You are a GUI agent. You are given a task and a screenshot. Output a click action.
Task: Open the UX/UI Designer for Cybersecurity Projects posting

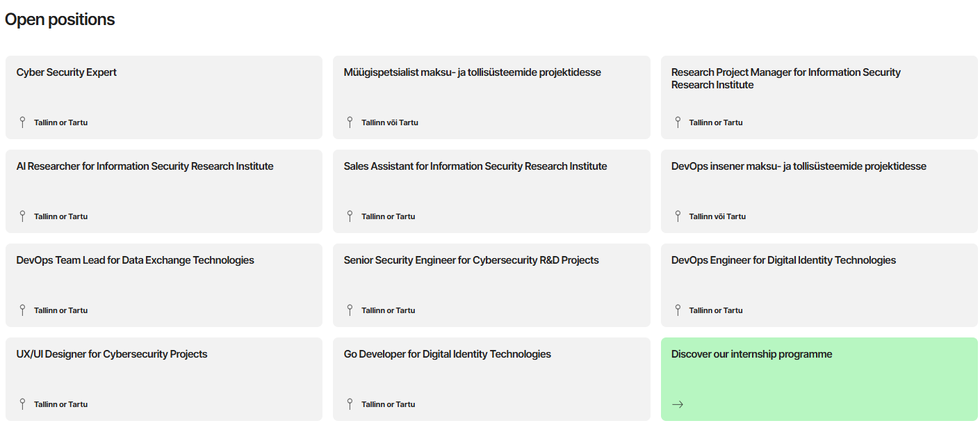coord(163,379)
